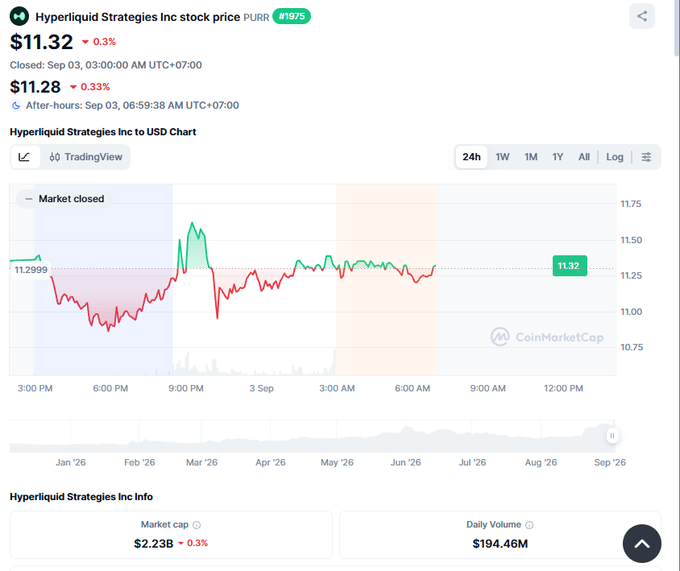The height and width of the screenshot is (571, 680).
Task: Collapse the Market closed label
Action: [x=65, y=199]
